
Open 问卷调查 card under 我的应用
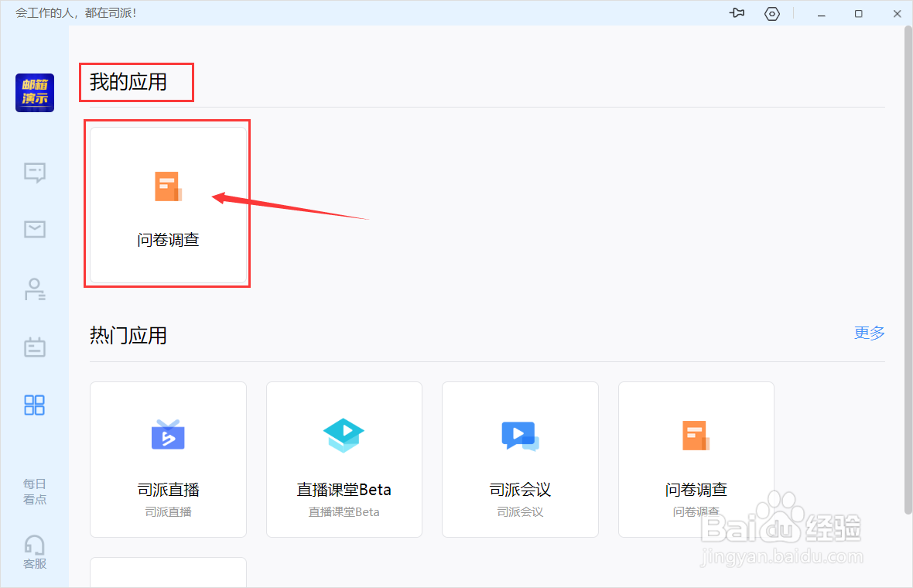tap(168, 205)
